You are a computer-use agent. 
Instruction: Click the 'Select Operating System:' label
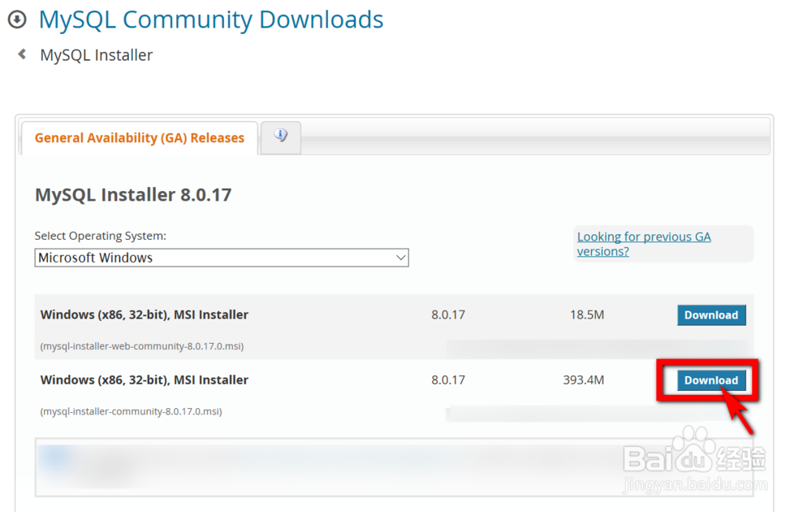101,236
